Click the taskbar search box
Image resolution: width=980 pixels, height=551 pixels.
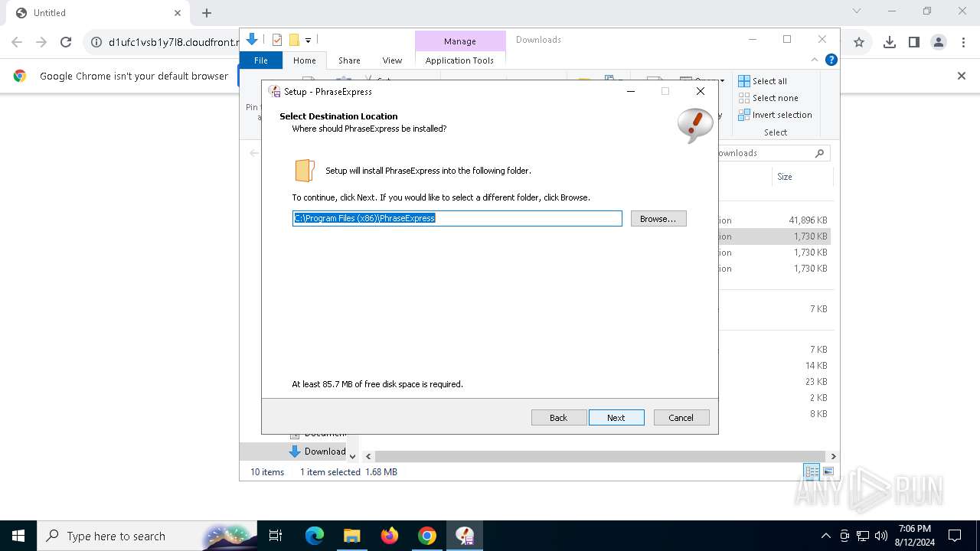coord(147,536)
